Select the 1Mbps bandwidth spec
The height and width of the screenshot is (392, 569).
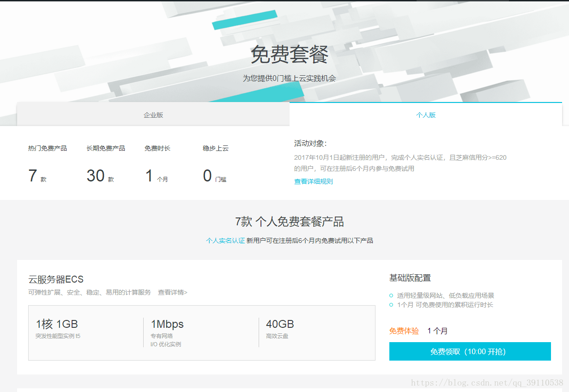pyautogui.click(x=167, y=324)
